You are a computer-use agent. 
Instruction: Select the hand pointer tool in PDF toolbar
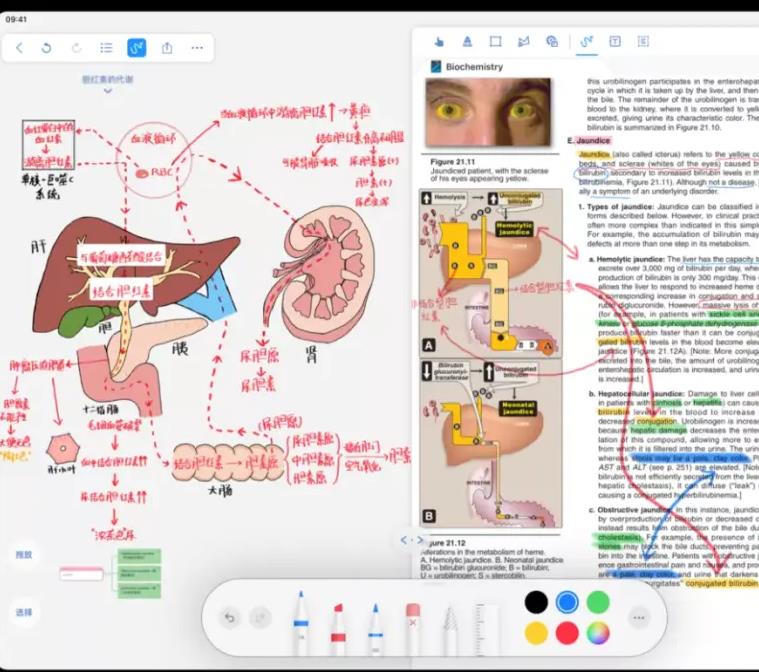coord(438,41)
